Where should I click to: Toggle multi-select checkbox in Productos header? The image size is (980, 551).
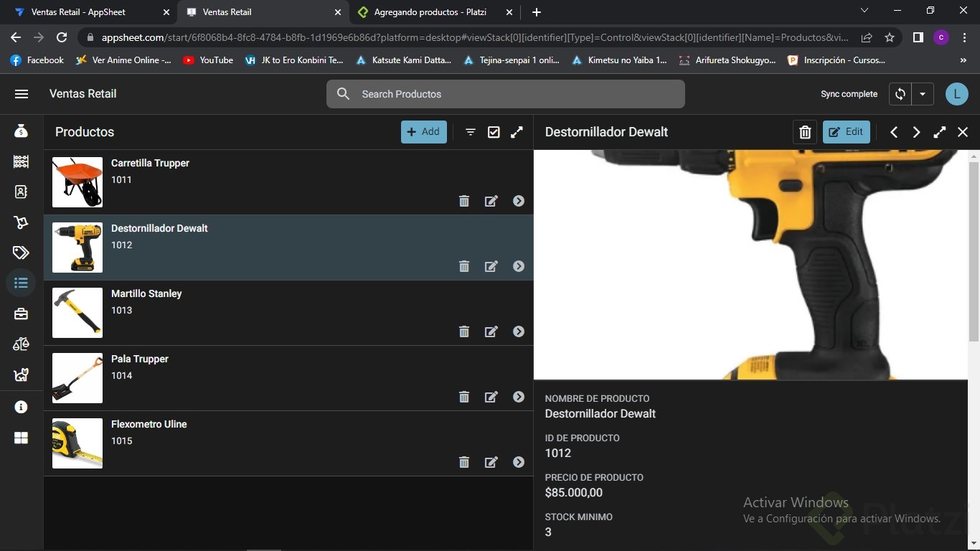tap(494, 132)
